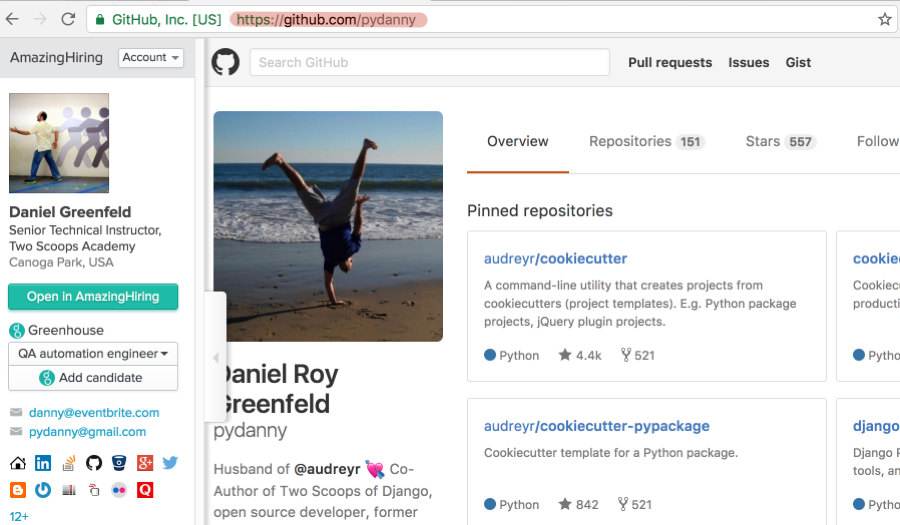Click the green padlock security icon

pyautogui.click(x=100, y=20)
